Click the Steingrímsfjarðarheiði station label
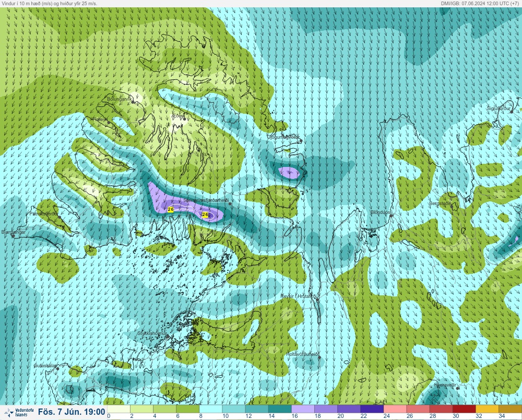Screen dimensions: 522x420 [x=206, y=200]
